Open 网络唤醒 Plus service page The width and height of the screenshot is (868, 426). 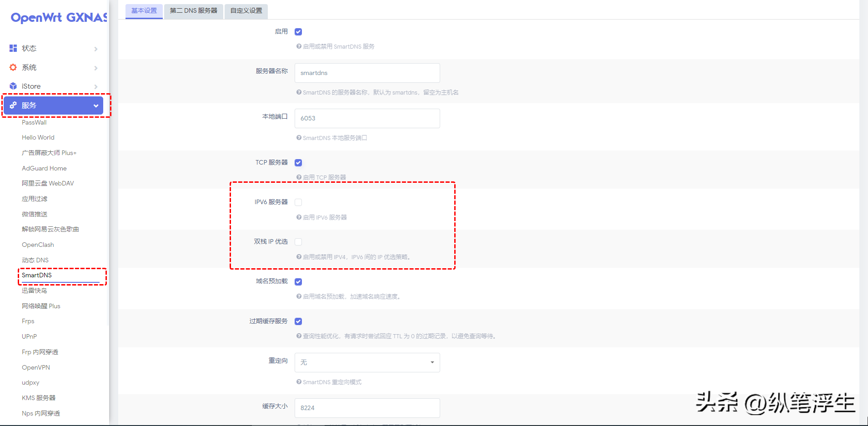pyautogui.click(x=41, y=306)
